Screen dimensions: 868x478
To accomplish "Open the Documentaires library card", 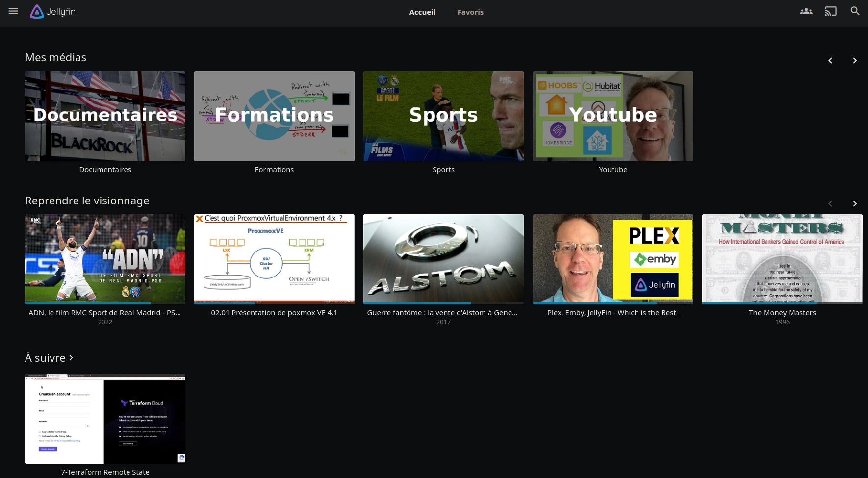I will coord(105,116).
